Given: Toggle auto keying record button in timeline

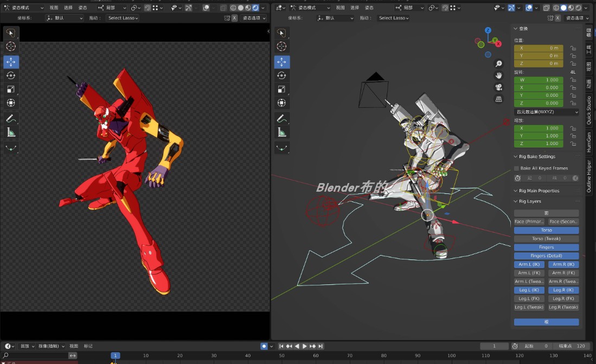Looking at the screenshot, I should click(x=264, y=346).
